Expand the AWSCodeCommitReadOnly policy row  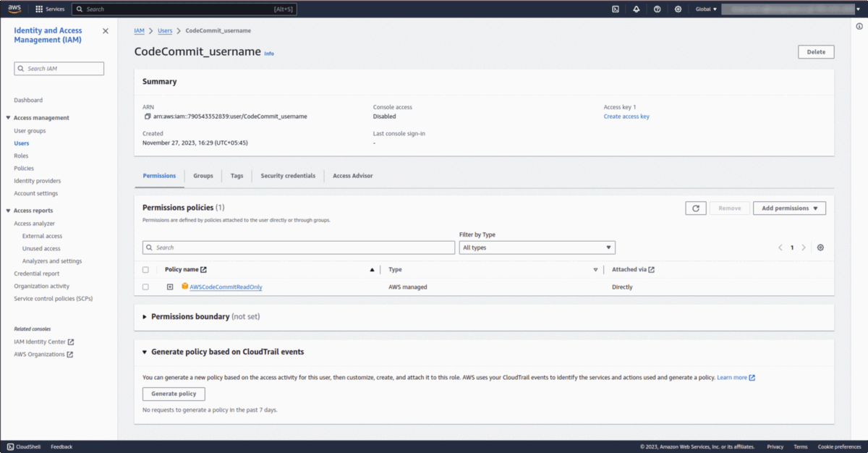pos(170,287)
